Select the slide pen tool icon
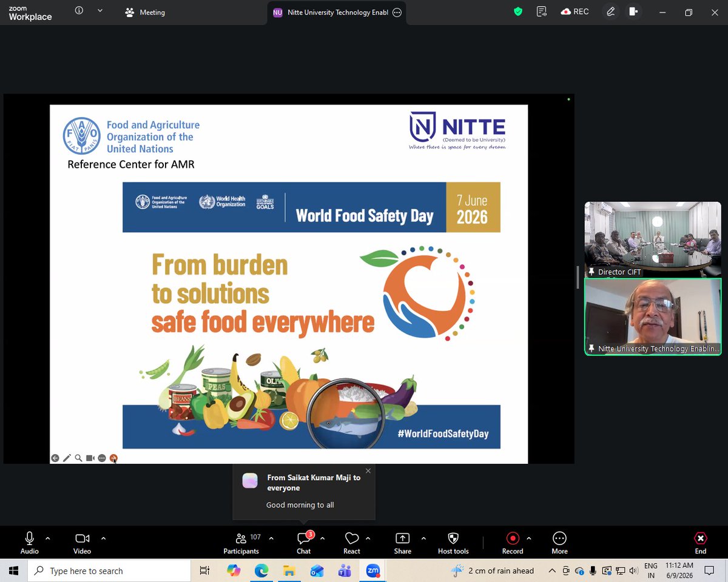The height and width of the screenshot is (582, 728). pyautogui.click(x=67, y=458)
